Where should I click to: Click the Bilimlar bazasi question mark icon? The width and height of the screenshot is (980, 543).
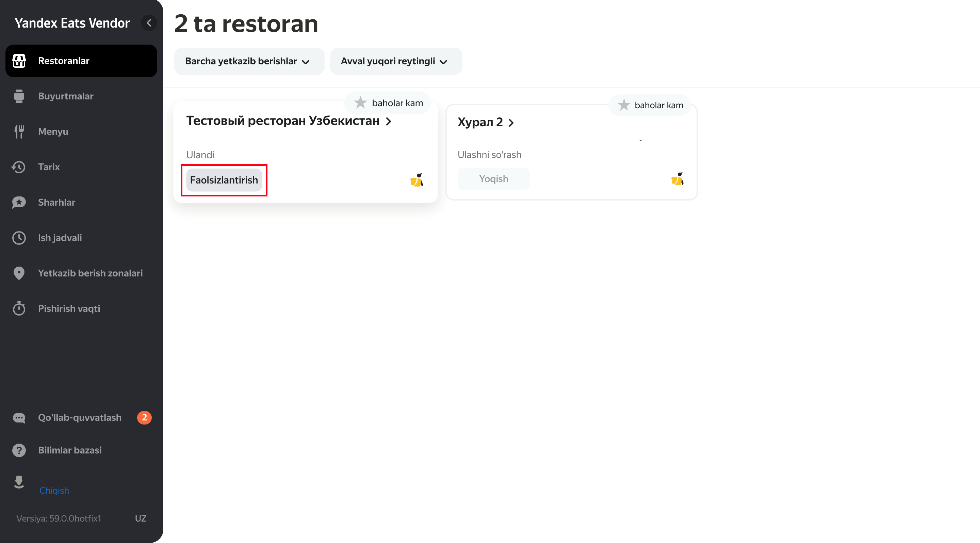(19, 450)
